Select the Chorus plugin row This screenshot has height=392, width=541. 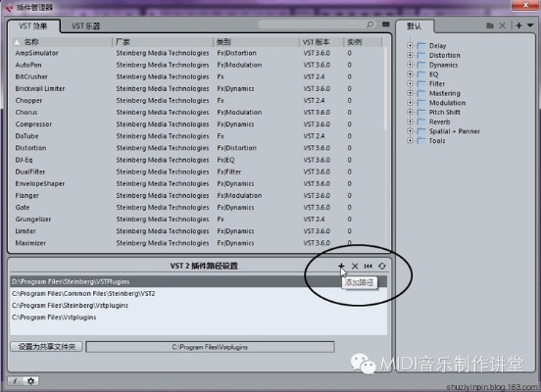tap(197, 112)
